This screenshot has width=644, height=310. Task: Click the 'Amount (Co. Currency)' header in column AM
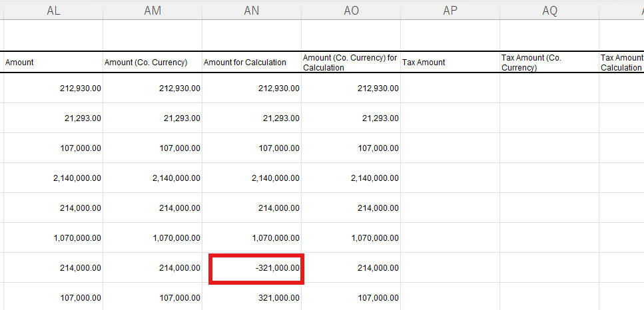click(x=153, y=63)
